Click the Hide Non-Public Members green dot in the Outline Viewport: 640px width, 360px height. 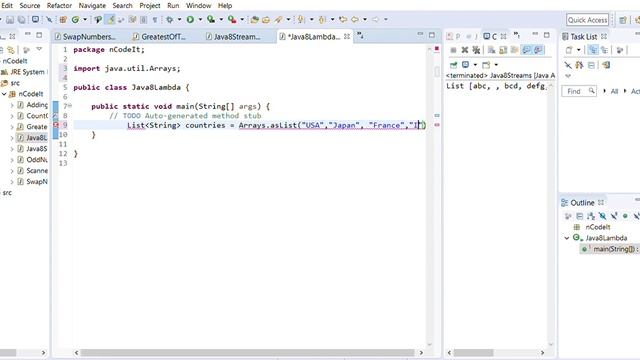(x=625, y=216)
